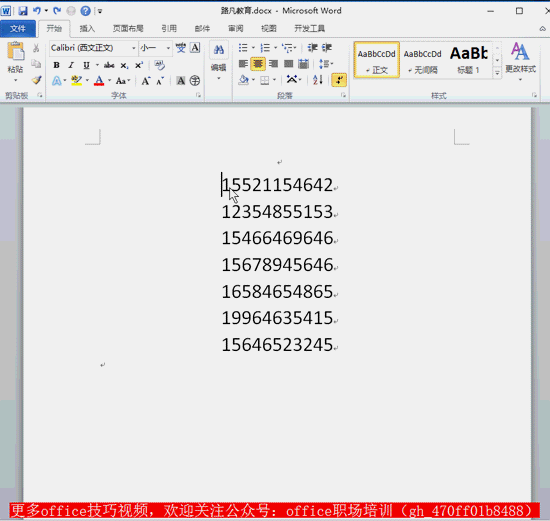The height and width of the screenshot is (521, 550).
Task: Click the text effects glowing A icon
Action: click(x=56, y=81)
